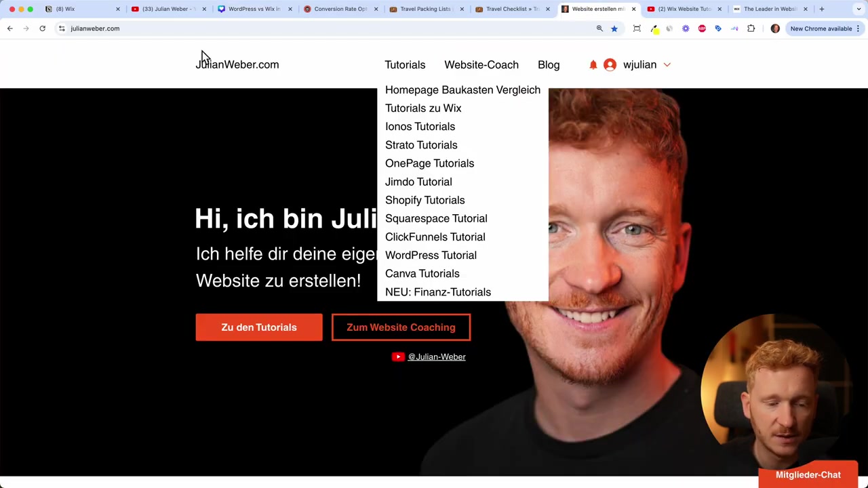
Task: Switch to the (2) Wix Website Tutorial tab
Action: 684,9
